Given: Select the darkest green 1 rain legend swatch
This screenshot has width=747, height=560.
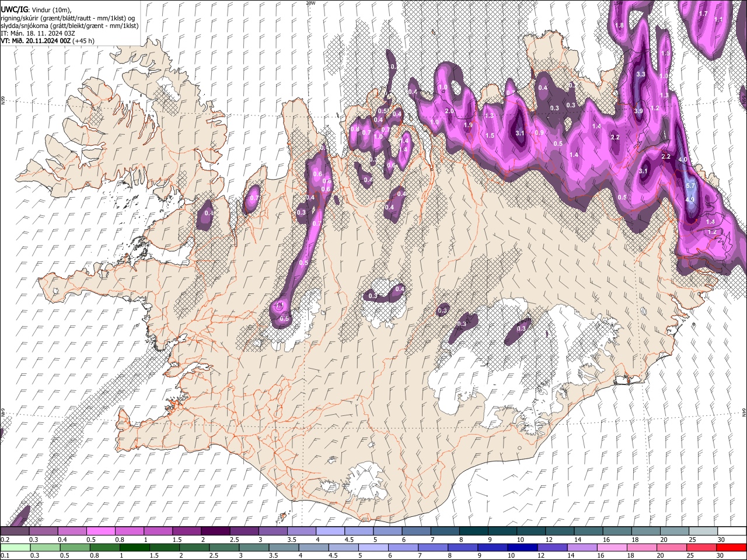Looking at the screenshot, I should pyautogui.click(x=134, y=547).
